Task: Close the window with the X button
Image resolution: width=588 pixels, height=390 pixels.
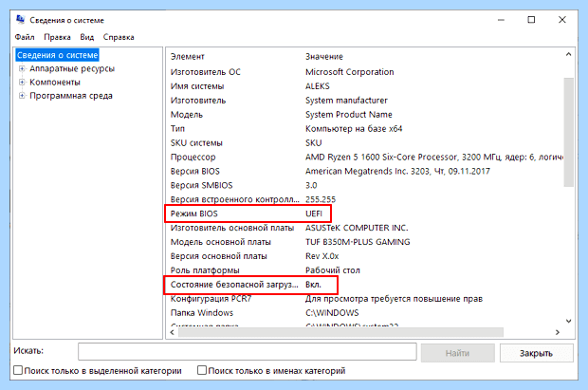Action: (562, 20)
